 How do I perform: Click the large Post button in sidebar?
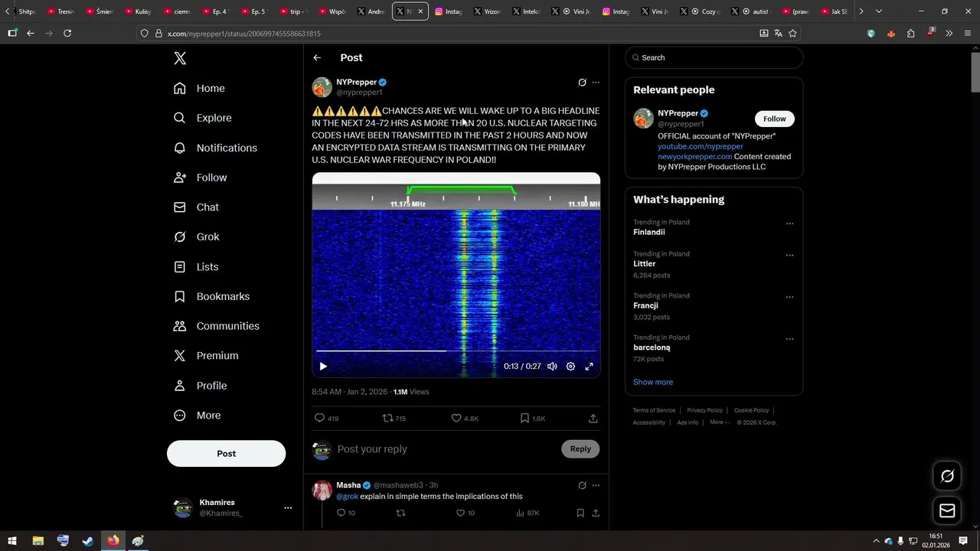[x=226, y=454]
